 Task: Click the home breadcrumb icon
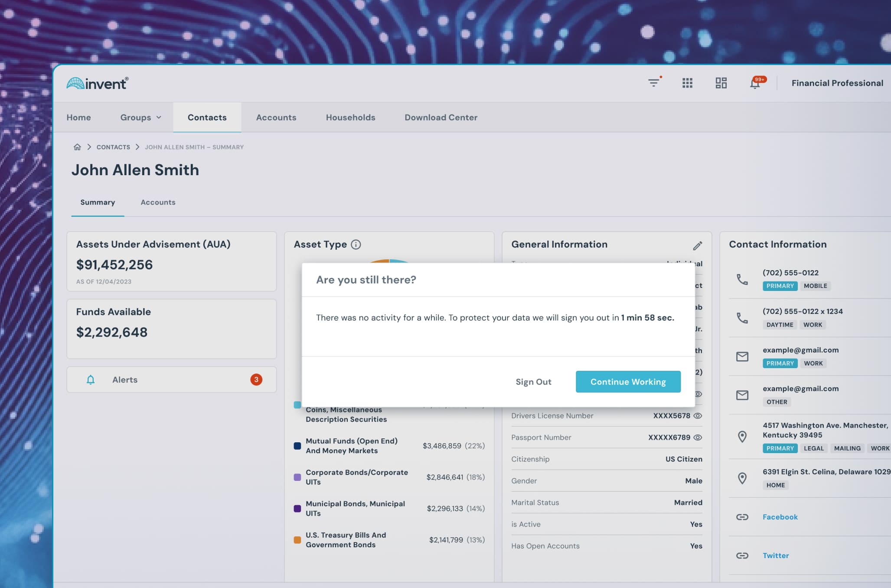(77, 147)
